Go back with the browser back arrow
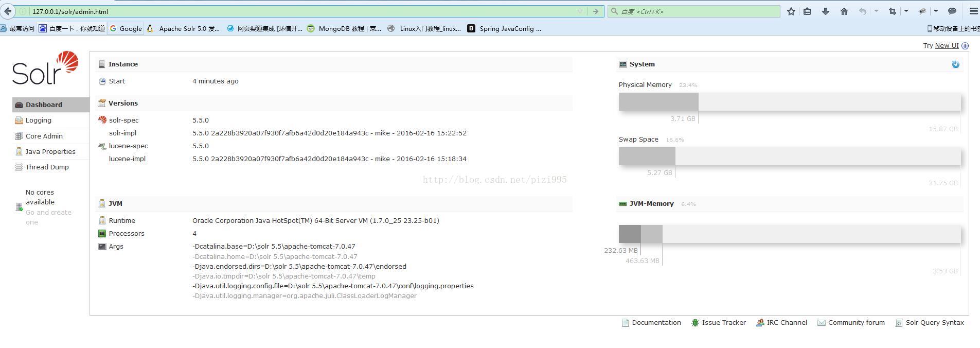The image size is (980, 348). (7, 11)
